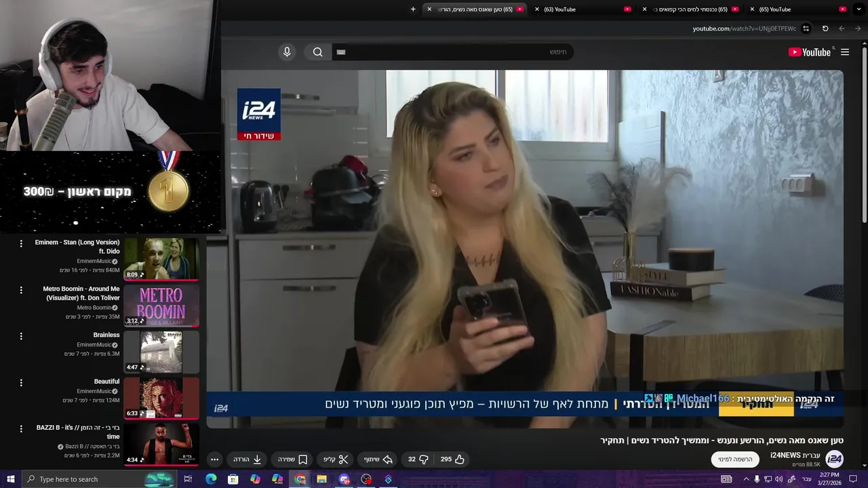Create a clip with קליפ scissors button

pos(336,459)
